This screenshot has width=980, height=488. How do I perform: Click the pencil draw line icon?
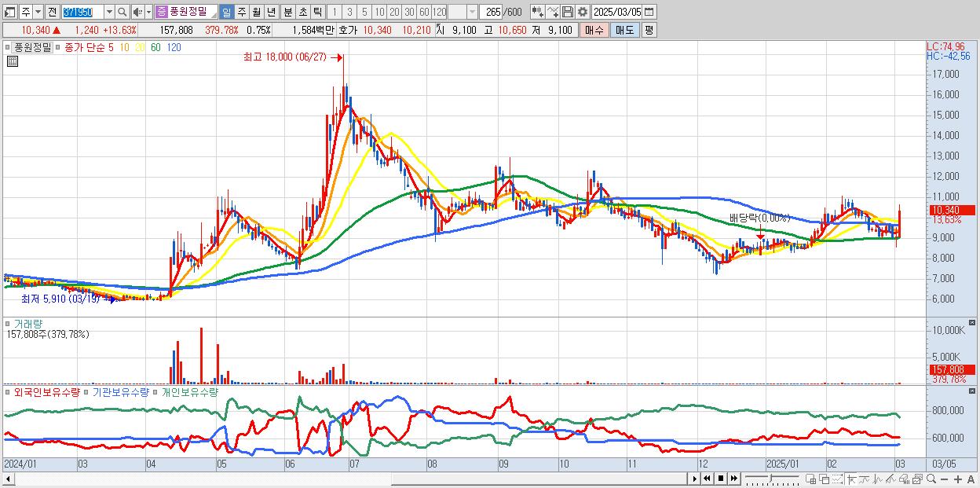(890, 479)
